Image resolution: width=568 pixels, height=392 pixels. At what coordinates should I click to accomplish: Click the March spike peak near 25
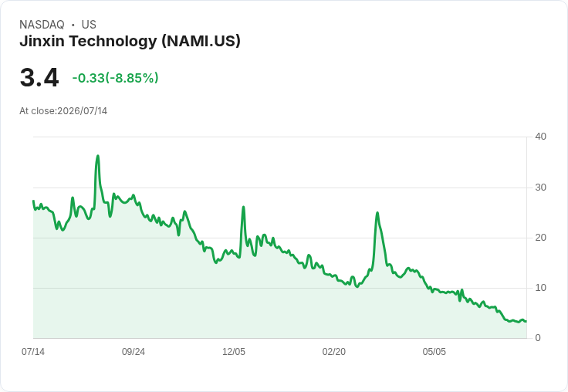pyautogui.click(x=377, y=213)
